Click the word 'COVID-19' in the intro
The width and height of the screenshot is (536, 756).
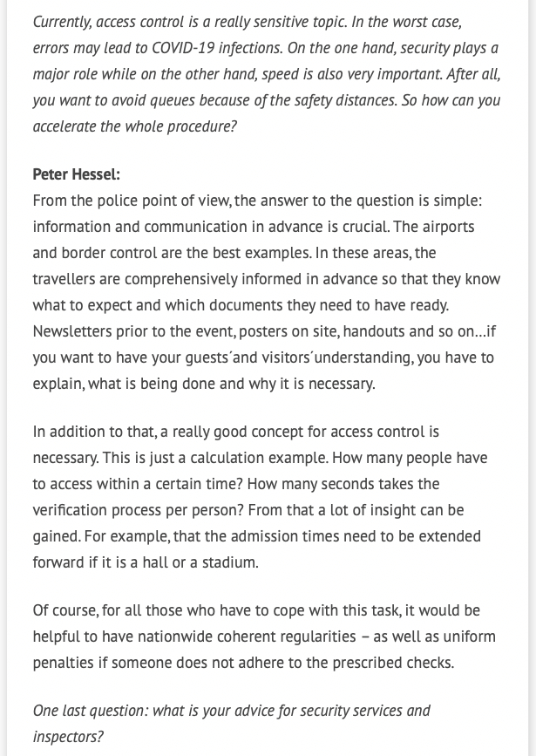pos(201,48)
